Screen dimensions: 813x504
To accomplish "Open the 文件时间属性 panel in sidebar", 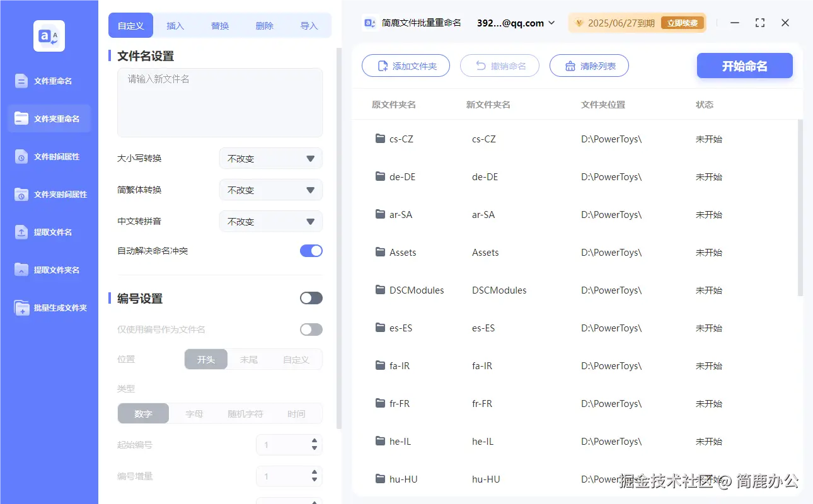I will click(x=49, y=156).
